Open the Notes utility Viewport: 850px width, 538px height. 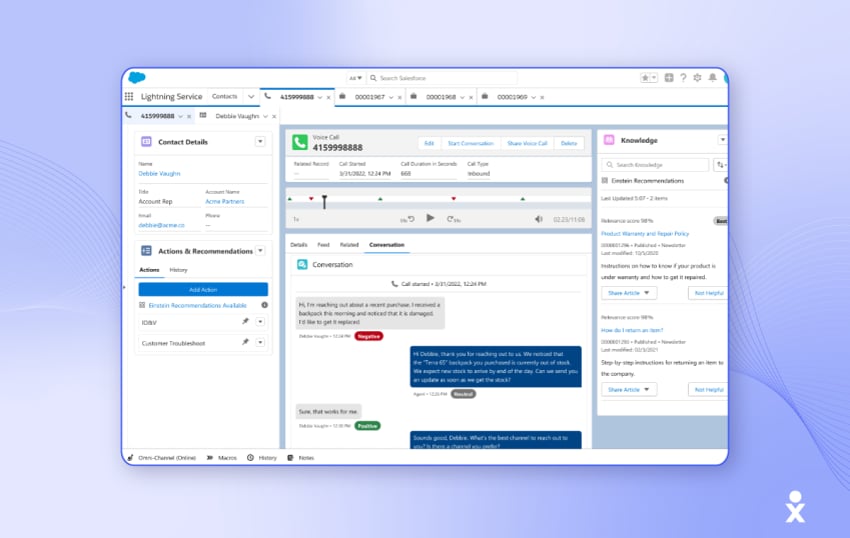(301, 458)
